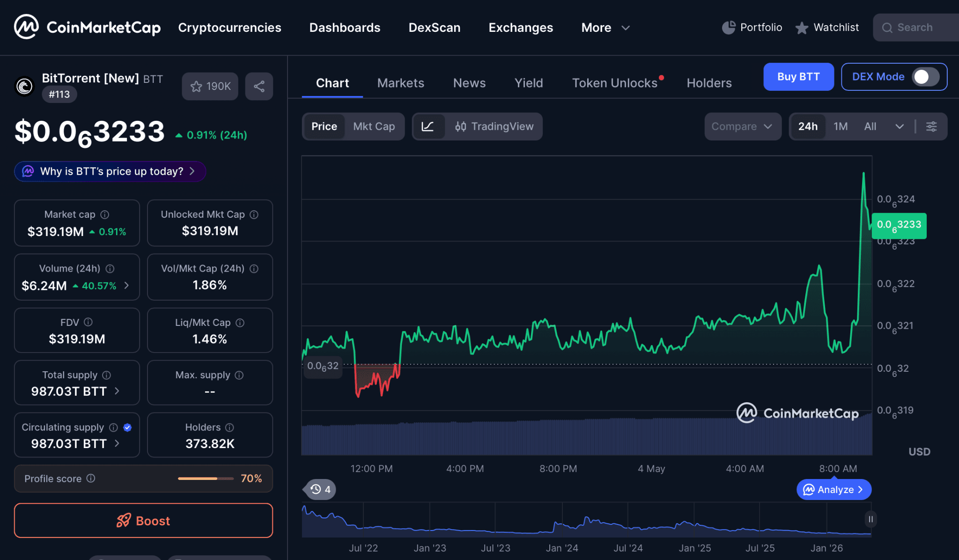Open the Exchanges menu

point(521,28)
